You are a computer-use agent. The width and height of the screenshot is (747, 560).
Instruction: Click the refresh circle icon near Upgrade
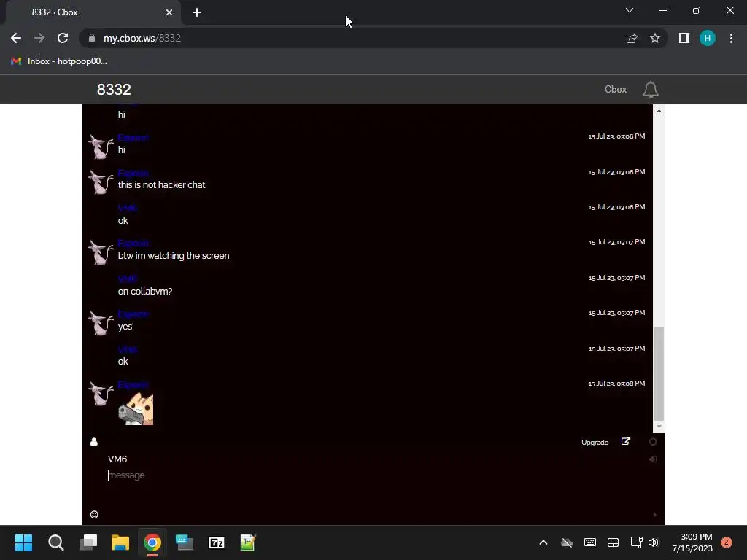[653, 442]
